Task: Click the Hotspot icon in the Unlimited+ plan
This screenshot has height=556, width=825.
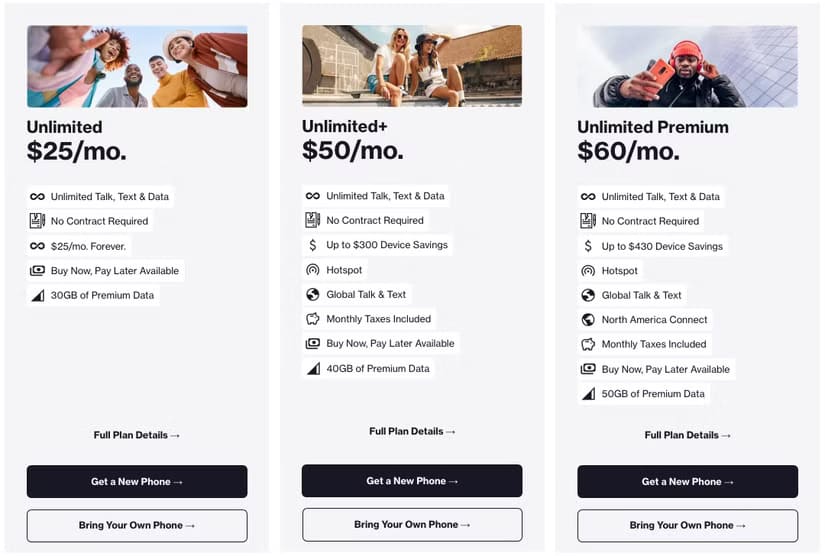Action: [x=313, y=270]
